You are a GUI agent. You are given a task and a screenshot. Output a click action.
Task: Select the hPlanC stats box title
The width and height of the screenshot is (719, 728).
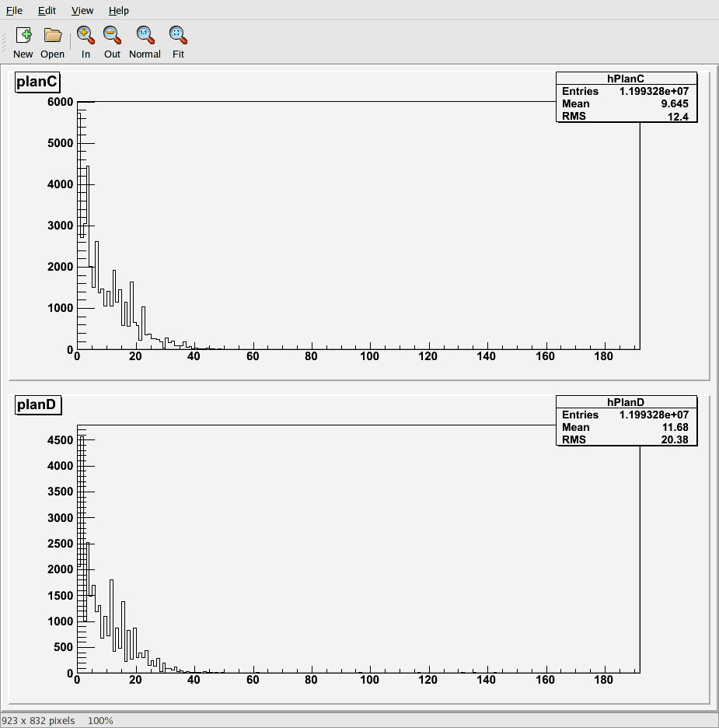[x=625, y=79]
